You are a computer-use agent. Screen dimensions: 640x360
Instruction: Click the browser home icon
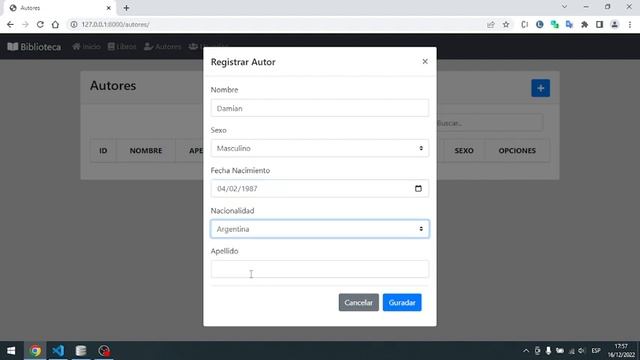point(55,24)
